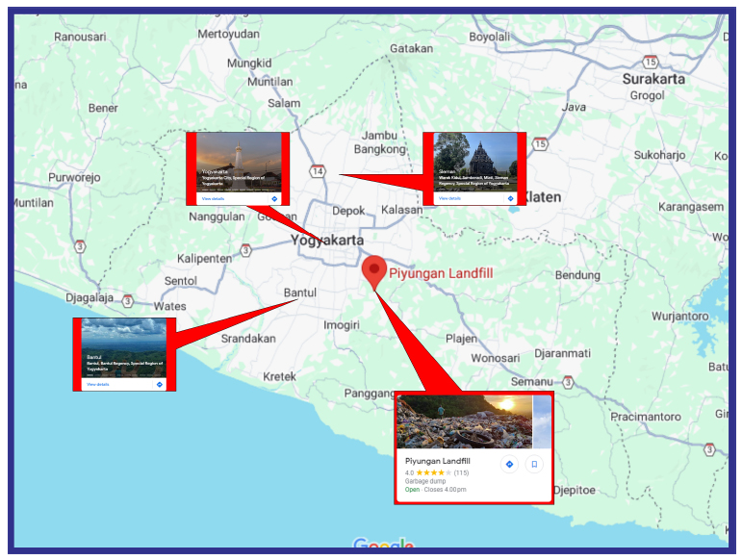This screenshot has width=742, height=560.
Task: Click directions icon in Piyungan Landfill card
Action: point(509,465)
